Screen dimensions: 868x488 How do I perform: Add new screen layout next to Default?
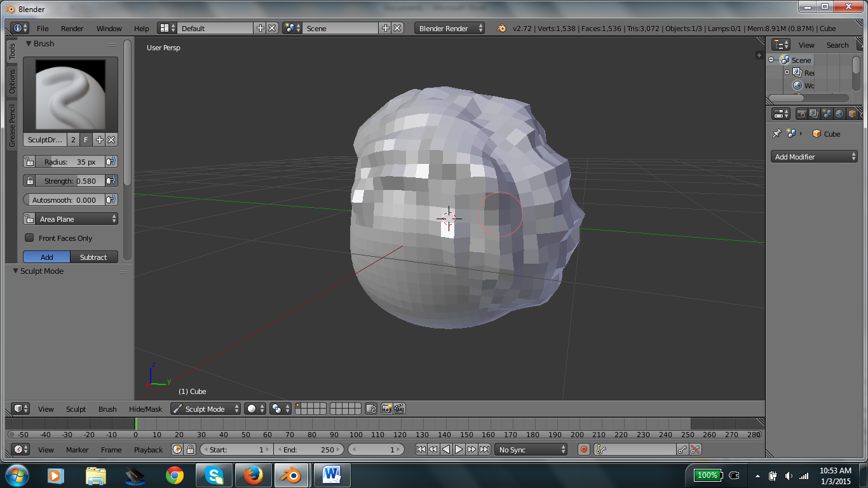point(261,28)
